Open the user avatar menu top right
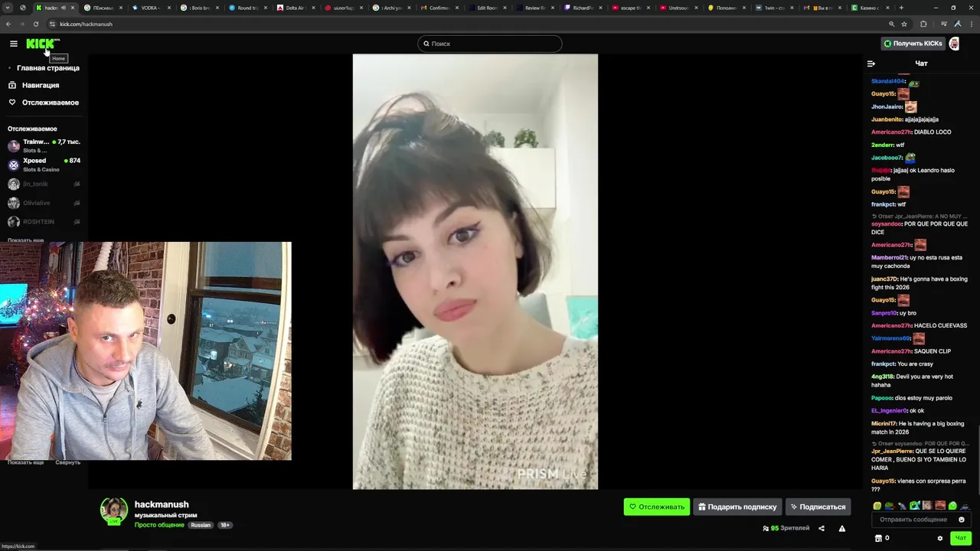Image resolution: width=980 pixels, height=551 pixels. 955,44
